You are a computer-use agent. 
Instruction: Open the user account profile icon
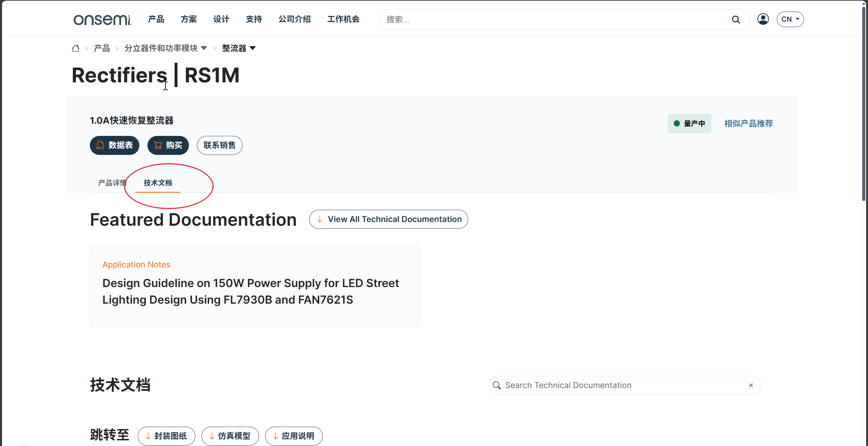(763, 19)
